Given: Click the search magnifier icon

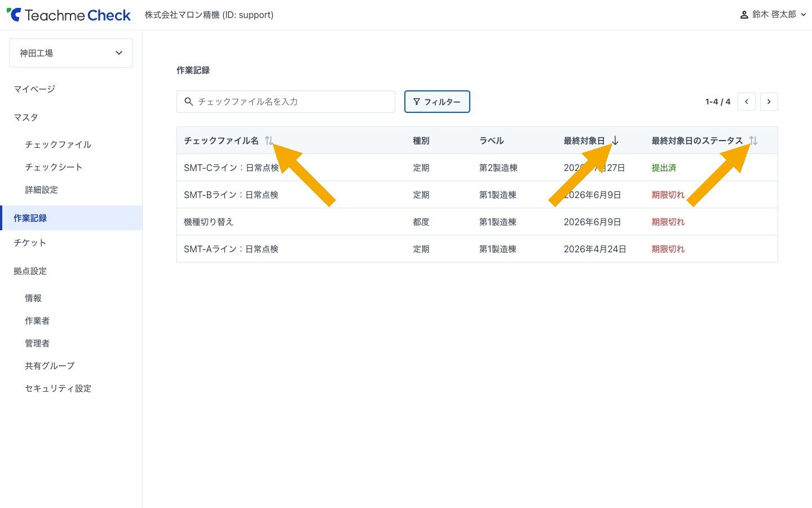Looking at the screenshot, I should pos(189,102).
